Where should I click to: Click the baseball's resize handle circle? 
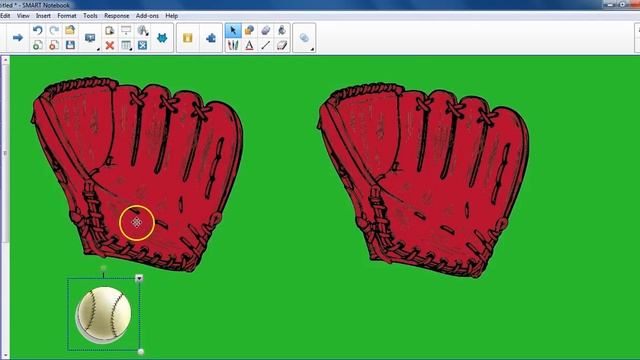coord(141,351)
